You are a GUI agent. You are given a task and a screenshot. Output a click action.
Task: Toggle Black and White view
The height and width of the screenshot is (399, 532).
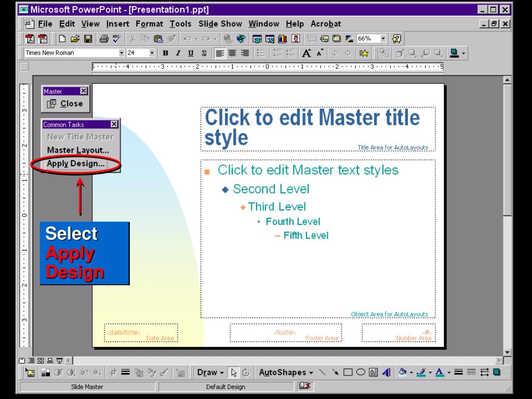point(349,38)
